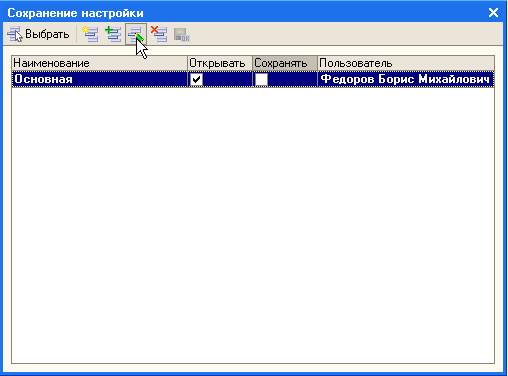Uncheck Открывать checkbox in Основная row

click(x=196, y=80)
